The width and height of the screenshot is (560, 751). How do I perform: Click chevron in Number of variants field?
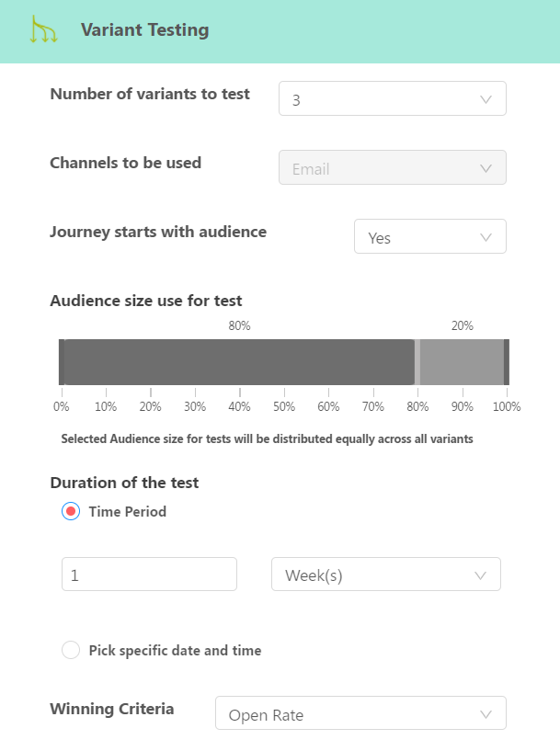(x=486, y=99)
